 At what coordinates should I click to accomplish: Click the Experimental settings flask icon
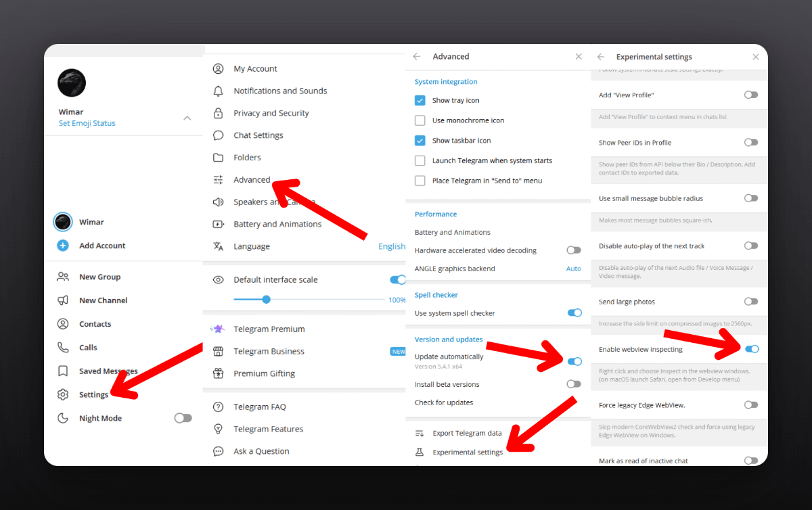point(420,452)
